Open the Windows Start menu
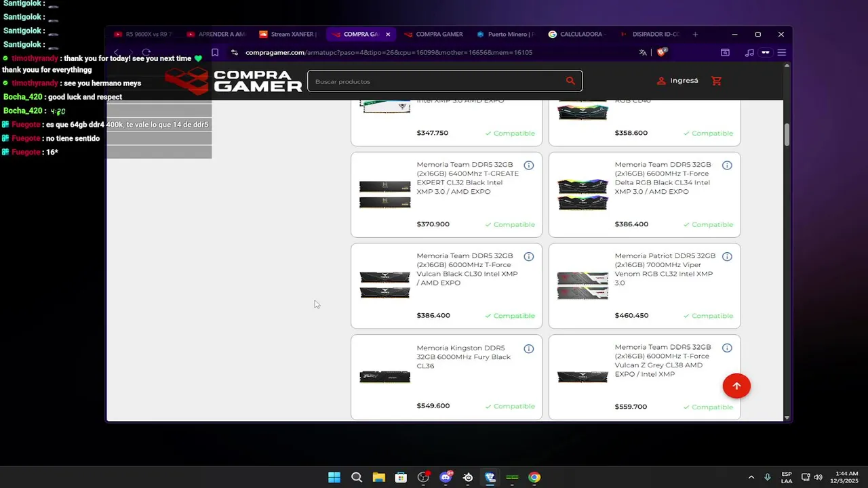 334,477
